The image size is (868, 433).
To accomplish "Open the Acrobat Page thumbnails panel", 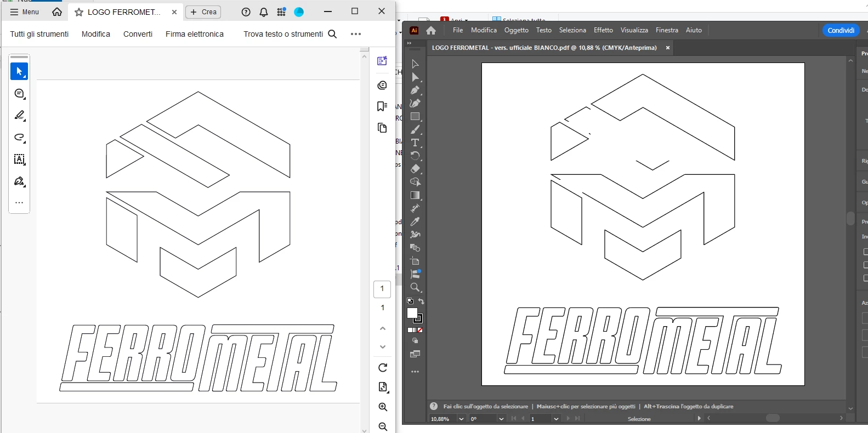I will pos(382,128).
